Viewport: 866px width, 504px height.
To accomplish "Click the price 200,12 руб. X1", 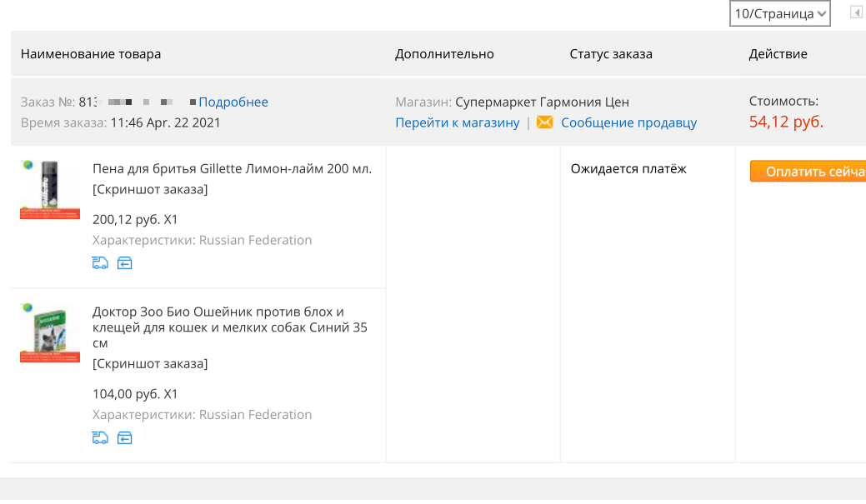I will click(135, 220).
